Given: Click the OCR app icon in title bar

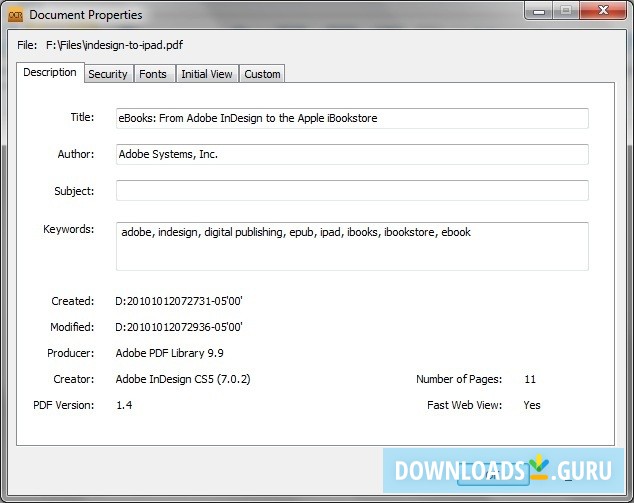Looking at the screenshot, I should (x=16, y=15).
